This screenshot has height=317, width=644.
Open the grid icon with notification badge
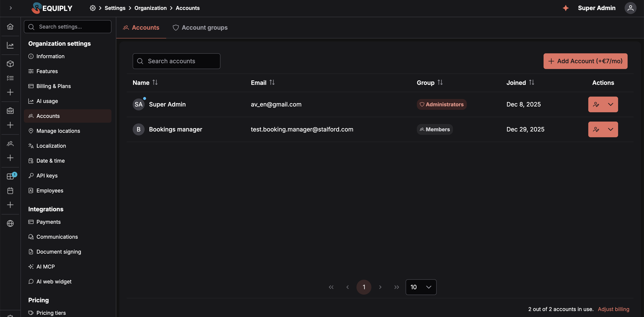click(x=10, y=176)
